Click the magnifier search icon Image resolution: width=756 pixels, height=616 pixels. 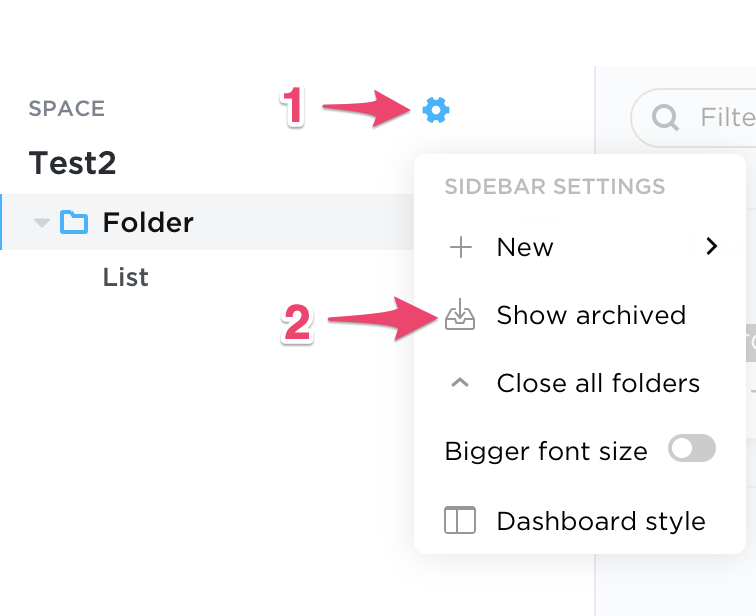coord(665,118)
